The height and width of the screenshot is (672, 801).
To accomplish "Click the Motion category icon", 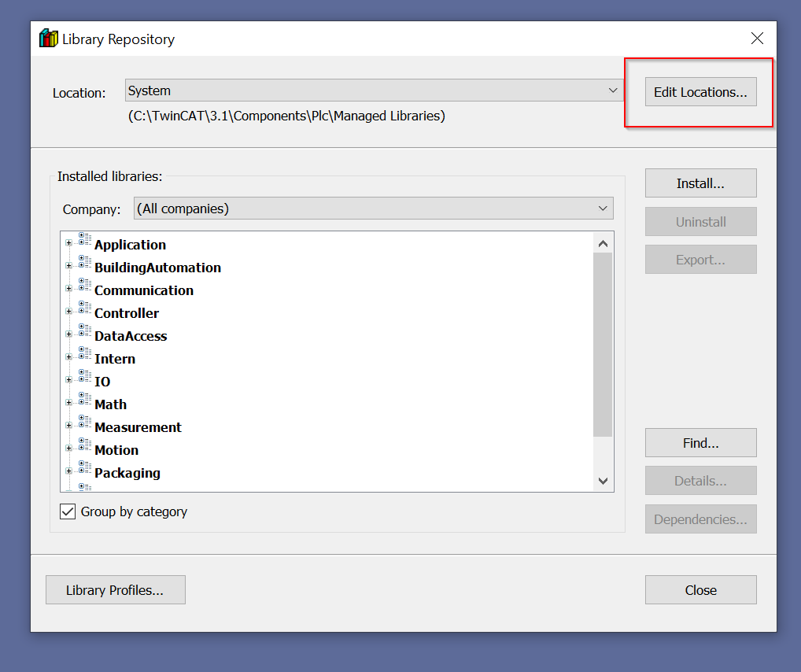I will (85, 445).
